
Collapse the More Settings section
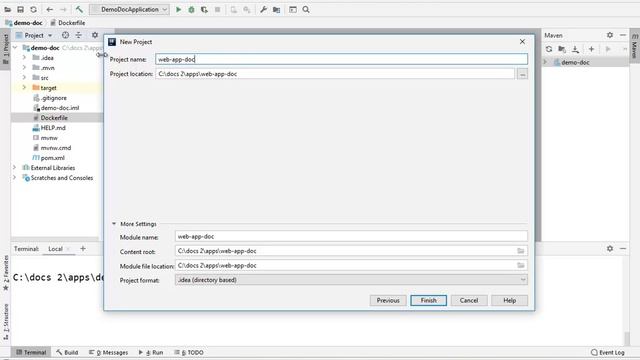coord(114,224)
